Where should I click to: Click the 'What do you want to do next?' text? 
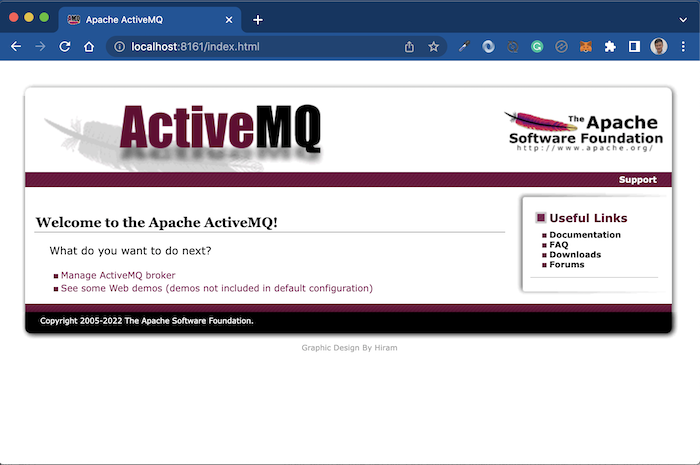point(130,251)
